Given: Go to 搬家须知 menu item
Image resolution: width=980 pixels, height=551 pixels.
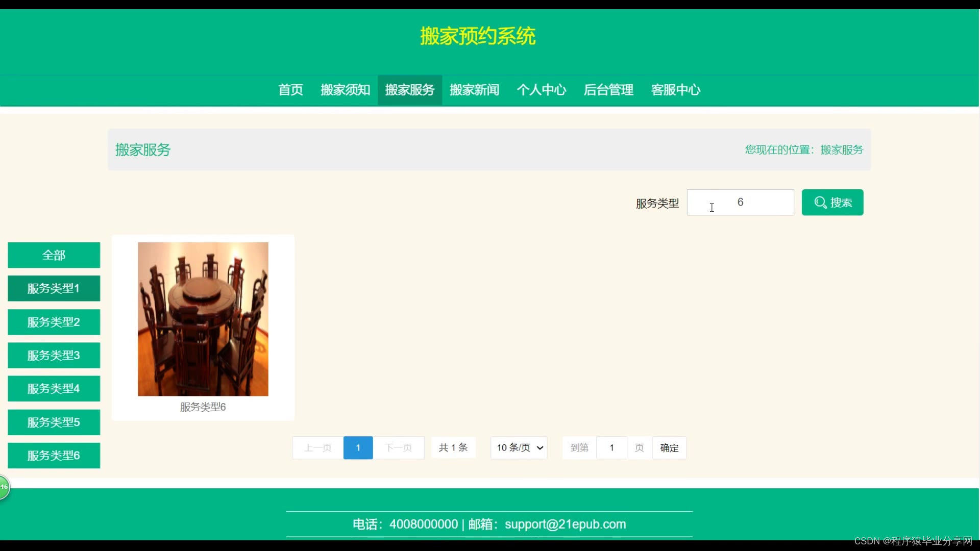Looking at the screenshot, I should (x=345, y=90).
